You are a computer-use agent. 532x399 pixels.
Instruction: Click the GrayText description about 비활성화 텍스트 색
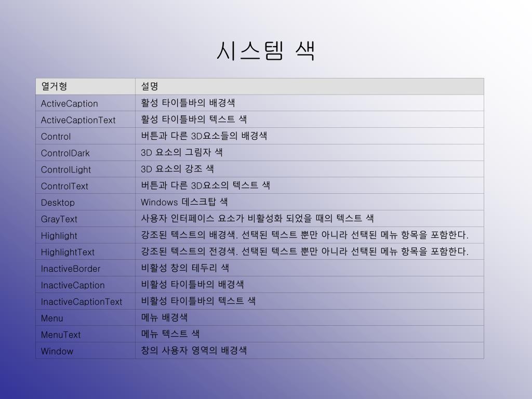[257, 219]
